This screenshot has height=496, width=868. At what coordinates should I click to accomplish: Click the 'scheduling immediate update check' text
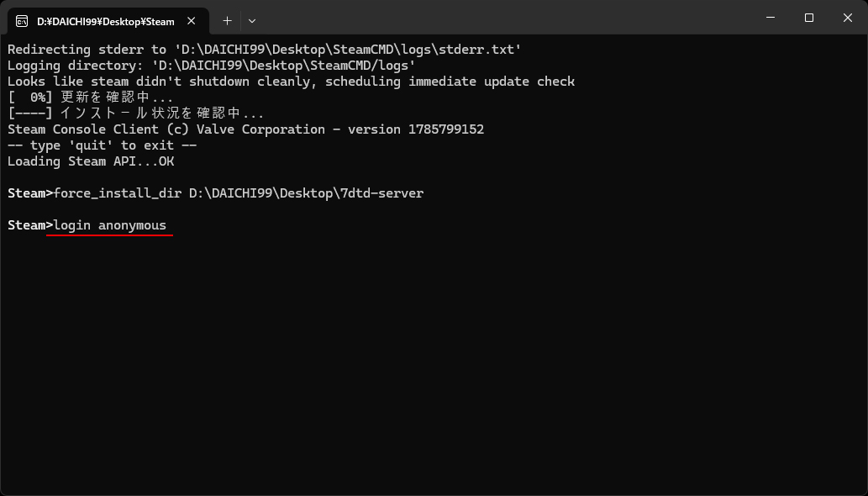[x=450, y=82]
